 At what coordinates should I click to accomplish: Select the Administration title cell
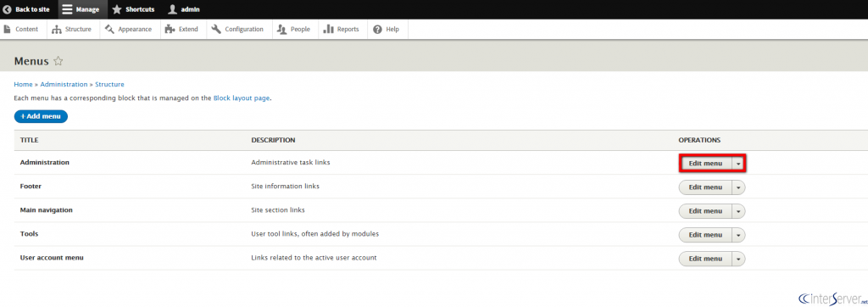(x=45, y=163)
